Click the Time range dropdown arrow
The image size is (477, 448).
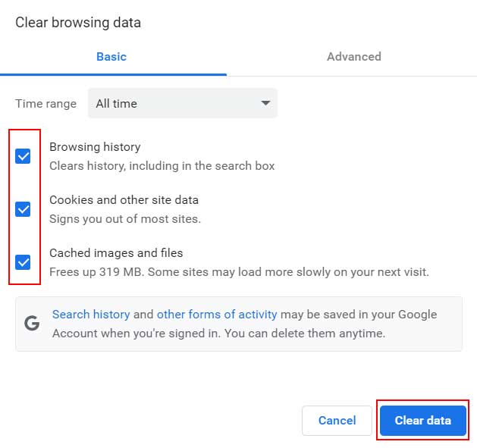click(x=265, y=103)
